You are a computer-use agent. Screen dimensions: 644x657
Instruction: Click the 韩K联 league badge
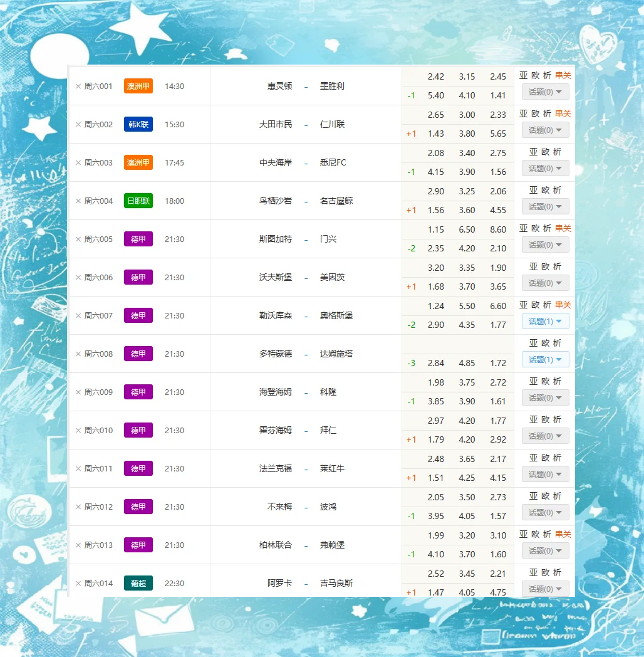click(x=138, y=125)
